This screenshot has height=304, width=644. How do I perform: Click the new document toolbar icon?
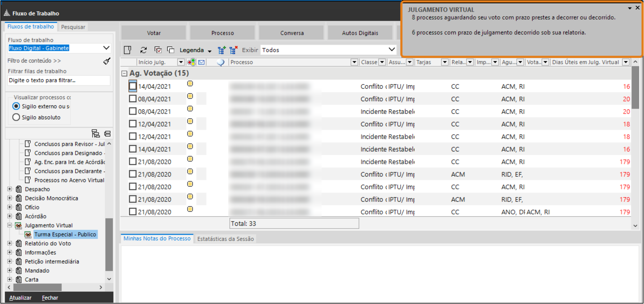(x=127, y=50)
